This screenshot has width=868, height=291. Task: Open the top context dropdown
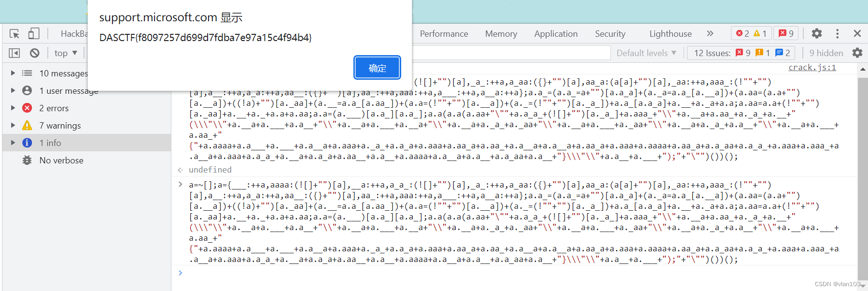[66, 53]
